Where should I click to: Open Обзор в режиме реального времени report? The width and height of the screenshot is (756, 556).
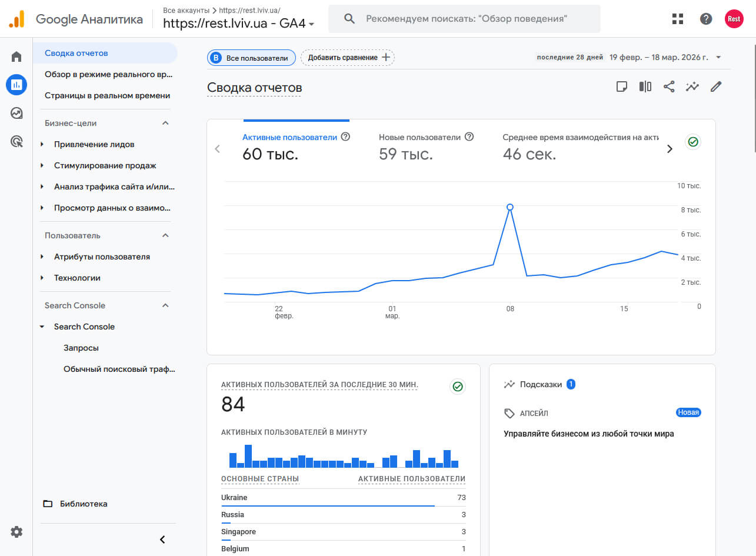click(x=108, y=74)
